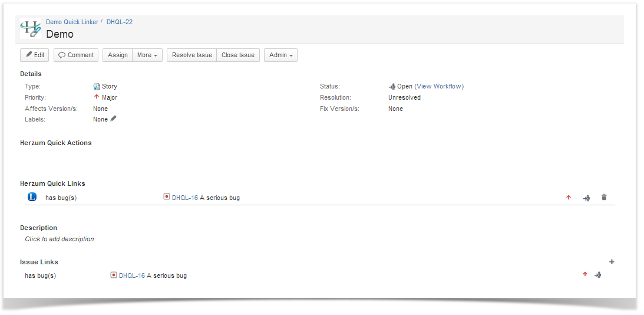Image resolution: width=644 pixels, height=315 pixels.
Task: Click the Herzum project logo icon
Action: click(x=31, y=29)
